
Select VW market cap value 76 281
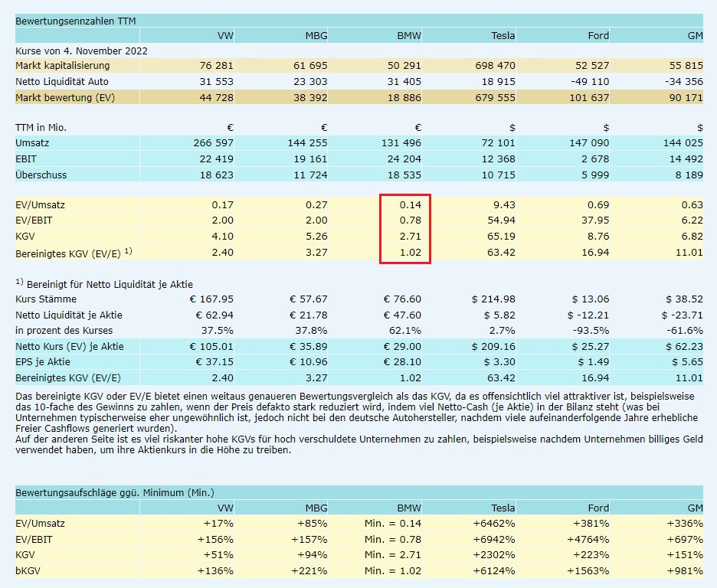216,65
